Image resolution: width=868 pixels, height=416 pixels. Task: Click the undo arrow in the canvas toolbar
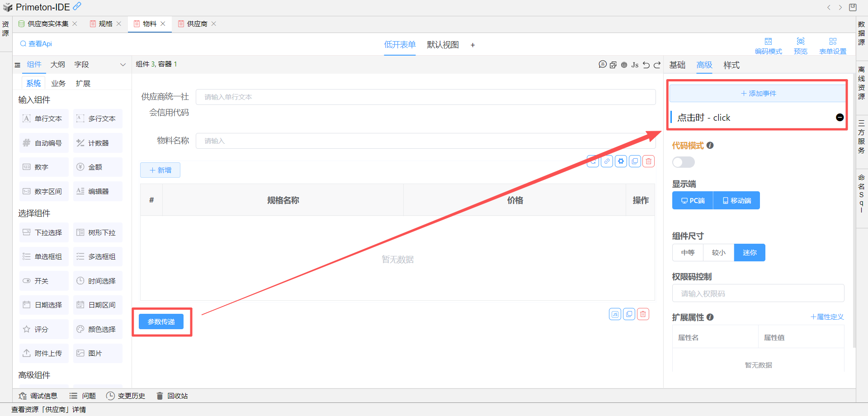click(x=646, y=65)
